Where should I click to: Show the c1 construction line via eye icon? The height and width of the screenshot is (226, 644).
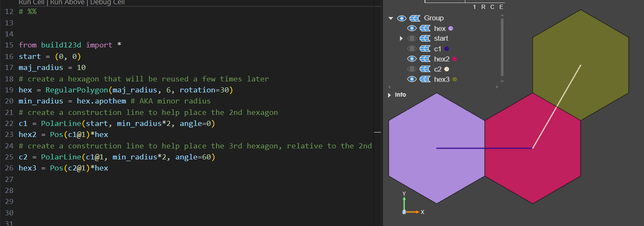click(x=411, y=49)
